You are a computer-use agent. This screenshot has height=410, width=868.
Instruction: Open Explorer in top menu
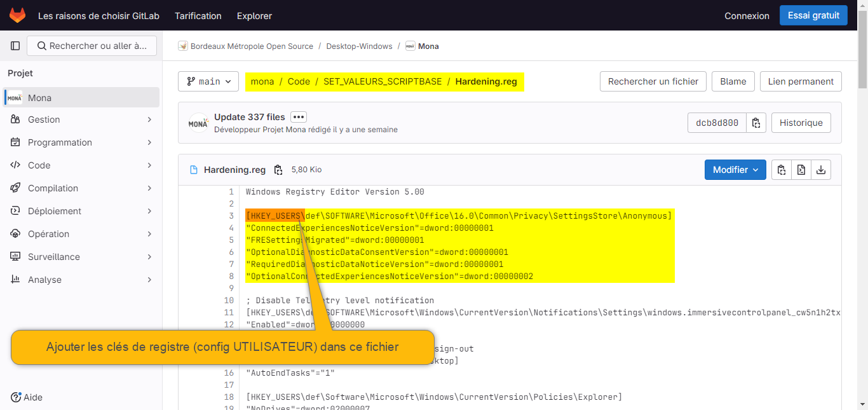pyautogui.click(x=254, y=16)
